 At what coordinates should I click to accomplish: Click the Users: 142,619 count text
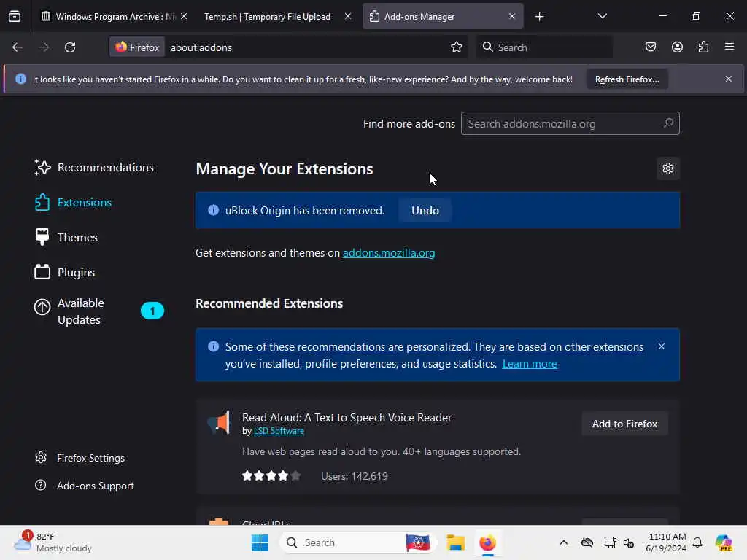pos(355,476)
